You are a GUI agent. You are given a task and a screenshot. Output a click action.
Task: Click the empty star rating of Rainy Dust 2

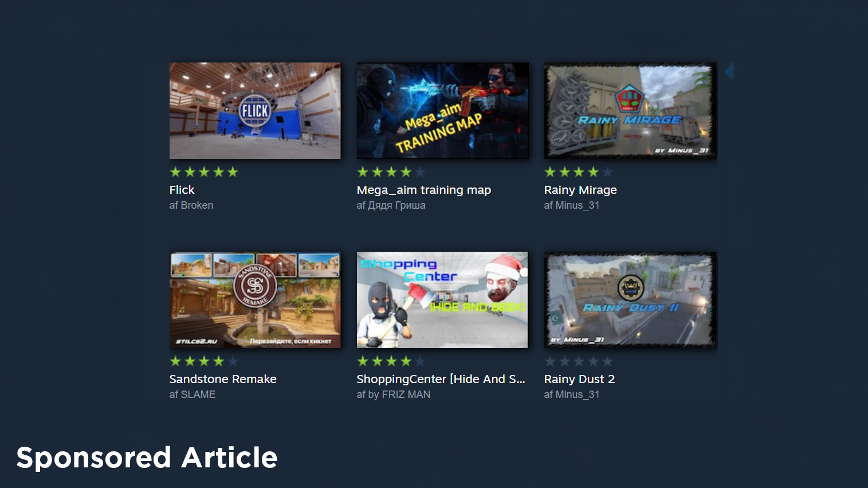[x=579, y=361]
